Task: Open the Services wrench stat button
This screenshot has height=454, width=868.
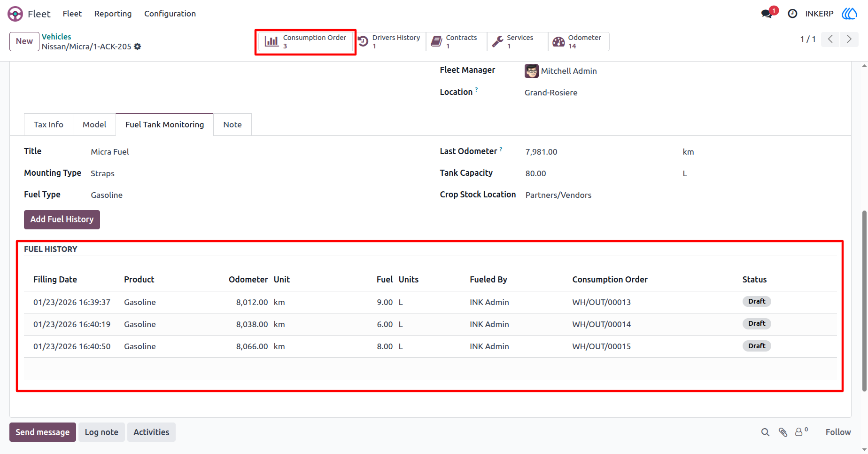Action: [x=517, y=41]
